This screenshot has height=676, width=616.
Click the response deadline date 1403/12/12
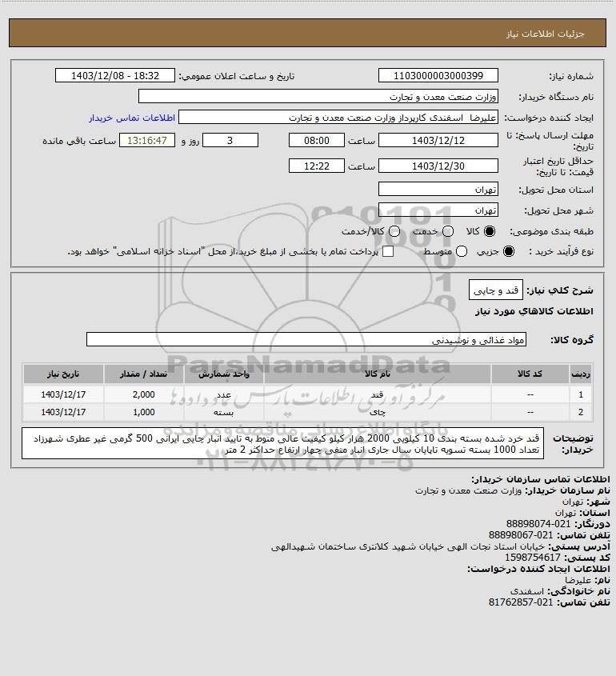(x=438, y=140)
